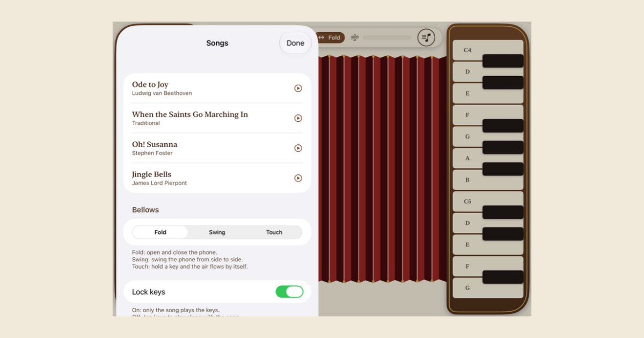This screenshot has height=338, width=644.
Task: Play Oh! Susanna song
Action: coord(298,149)
